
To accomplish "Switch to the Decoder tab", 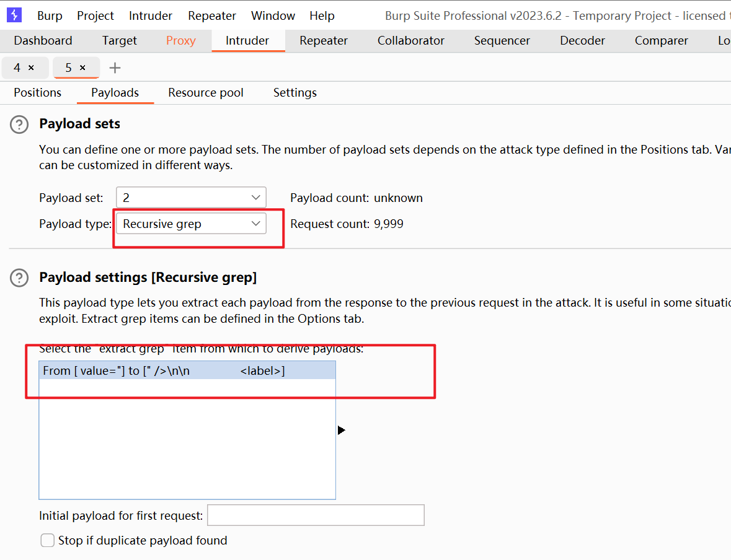I will pyautogui.click(x=582, y=41).
